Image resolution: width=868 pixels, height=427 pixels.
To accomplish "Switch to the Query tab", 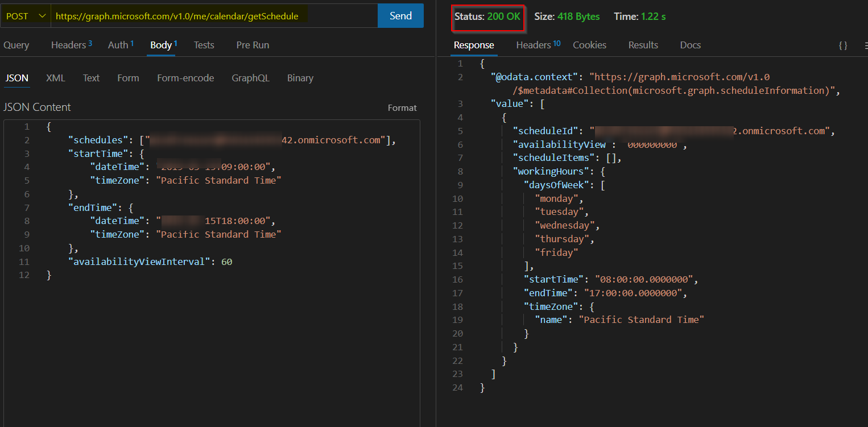I will coord(16,45).
